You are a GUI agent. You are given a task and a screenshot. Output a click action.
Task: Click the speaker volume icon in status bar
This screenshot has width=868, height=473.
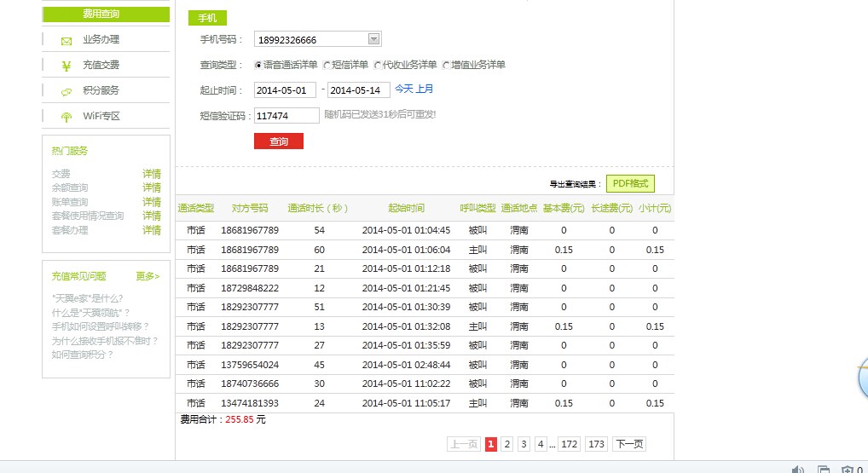click(798, 469)
